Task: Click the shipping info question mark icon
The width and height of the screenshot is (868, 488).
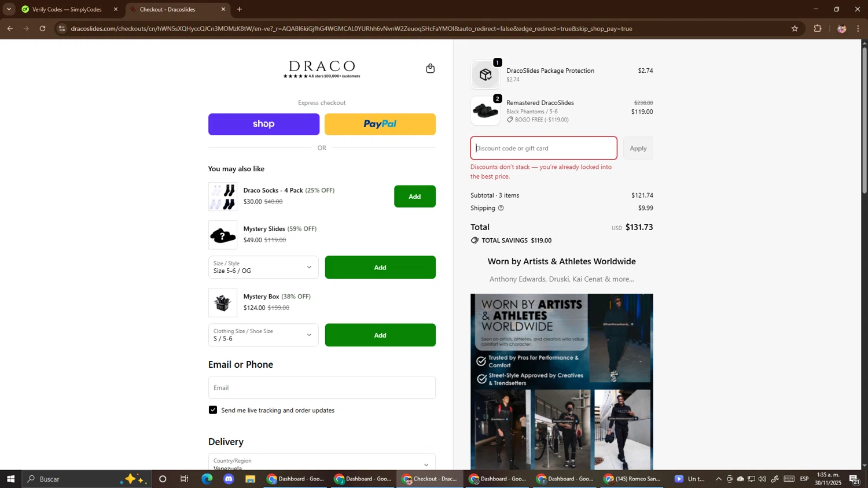Action: (x=501, y=208)
